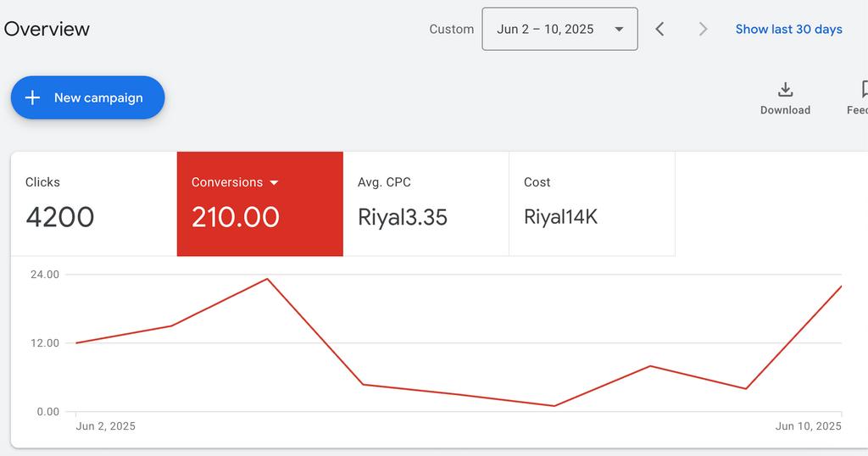The height and width of the screenshot is (456, 868).
Task: Select the Cost metric card
Action: [592, 203]
